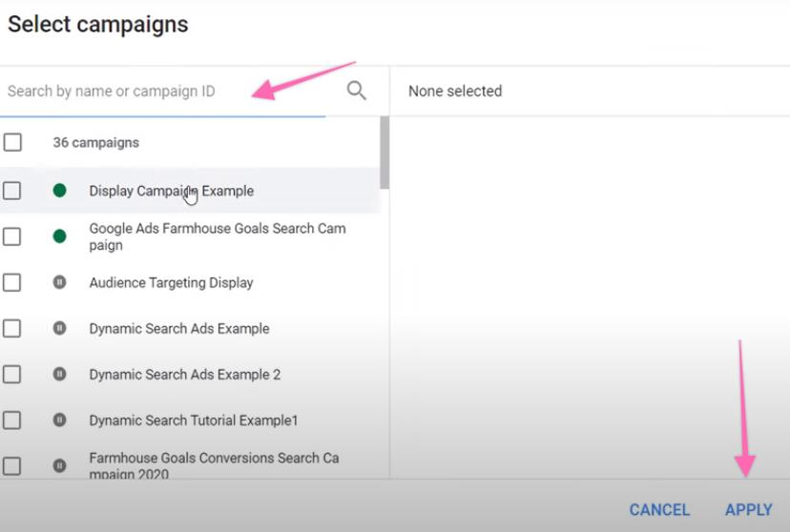Viewport: 790px width, 532px height.
Task: Check the Display Campaign Example checkbox
Action: pyautogui.click(x=12, y=191)
